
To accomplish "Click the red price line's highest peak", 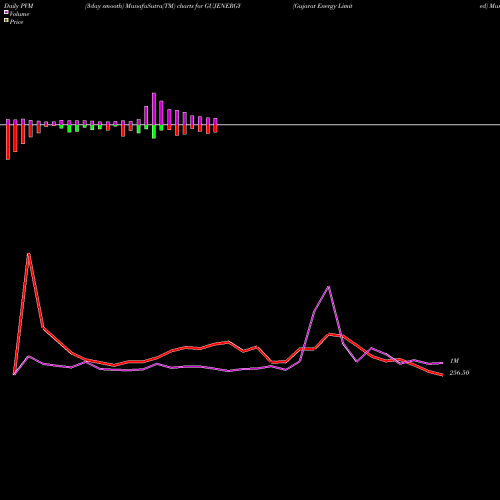I will [29, 254].
